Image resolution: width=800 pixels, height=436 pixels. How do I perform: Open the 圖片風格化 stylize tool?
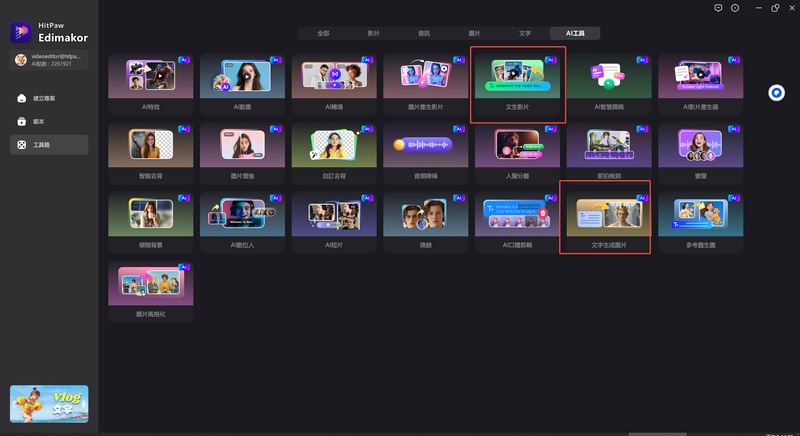[x=151, y=292]
